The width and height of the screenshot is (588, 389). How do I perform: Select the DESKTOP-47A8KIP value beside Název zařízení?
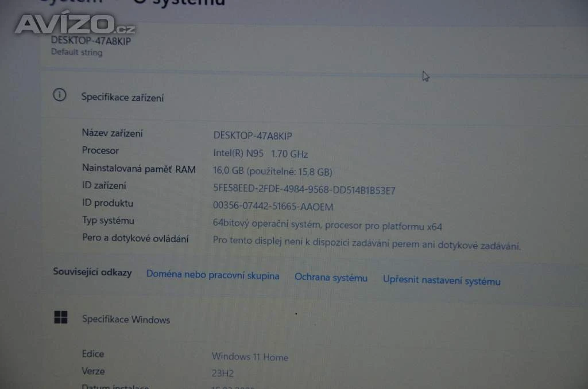tap(253, 135)
